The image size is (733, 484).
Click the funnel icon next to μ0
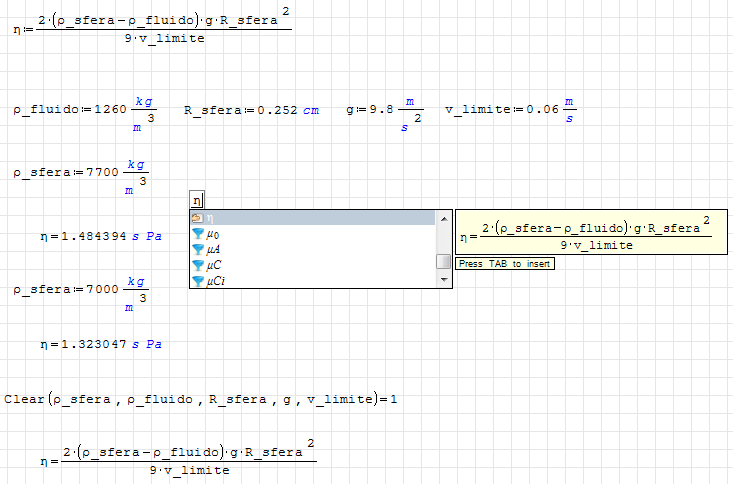[x=197, y=234]
